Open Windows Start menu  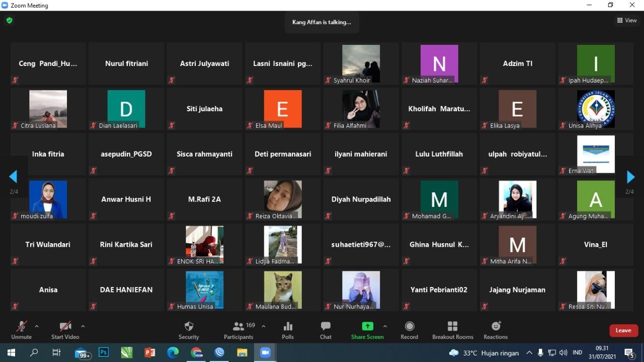pos(11,352)
